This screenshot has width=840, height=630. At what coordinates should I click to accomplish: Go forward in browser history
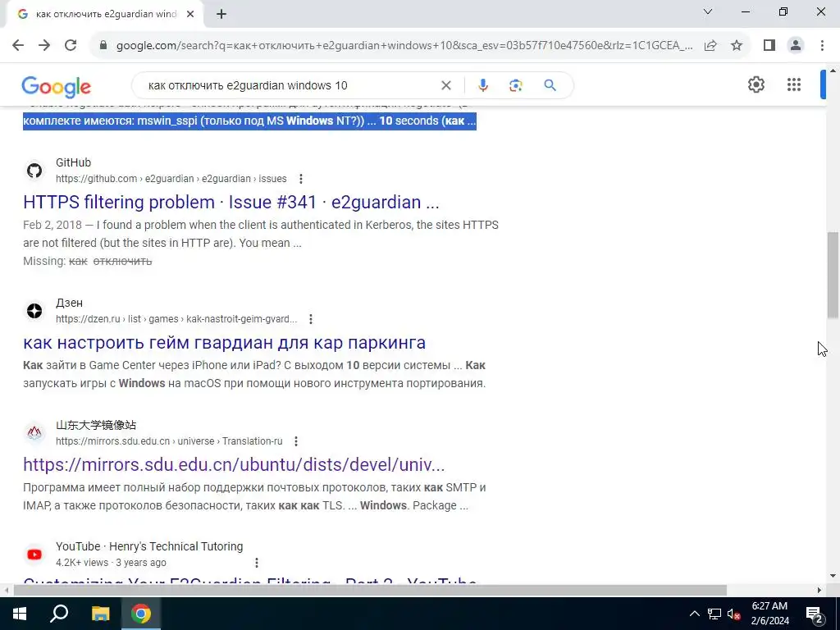click(44, 45)
